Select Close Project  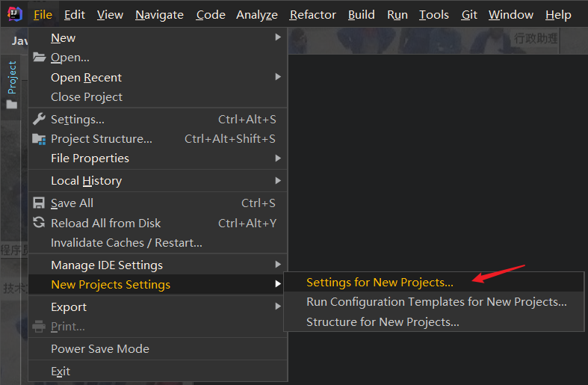(87, 97)
